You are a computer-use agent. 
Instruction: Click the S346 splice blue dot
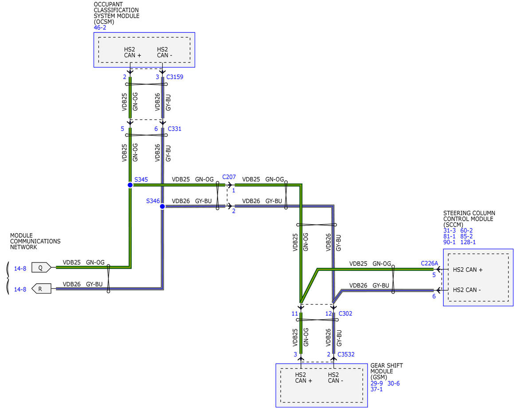[x=162, y=207]
